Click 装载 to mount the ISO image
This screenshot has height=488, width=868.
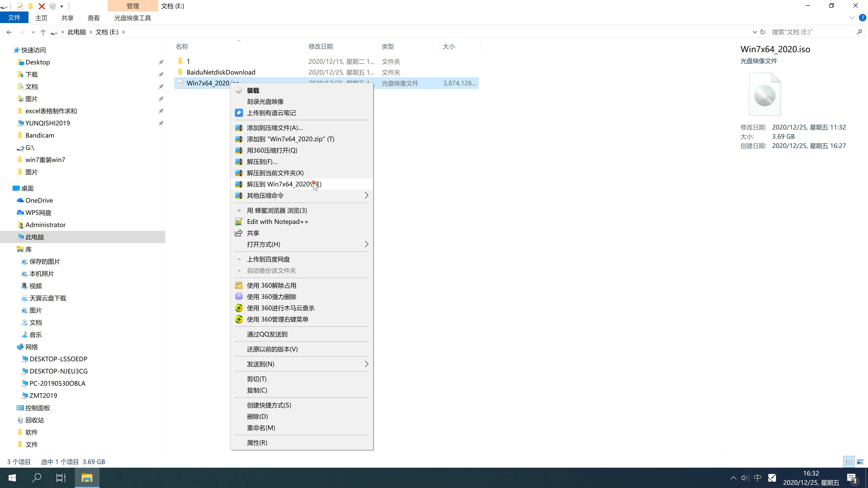coord(253,90)
